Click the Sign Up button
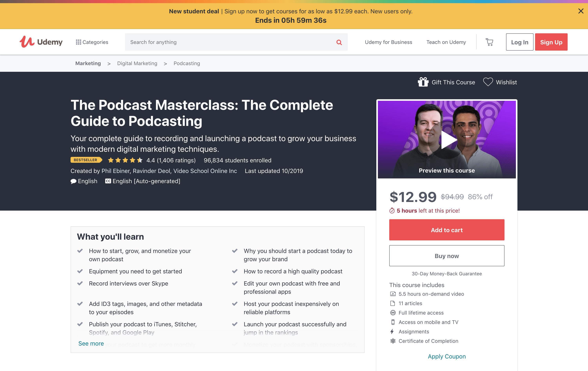The width and height of the screenshot is (588, 371). 551,42
